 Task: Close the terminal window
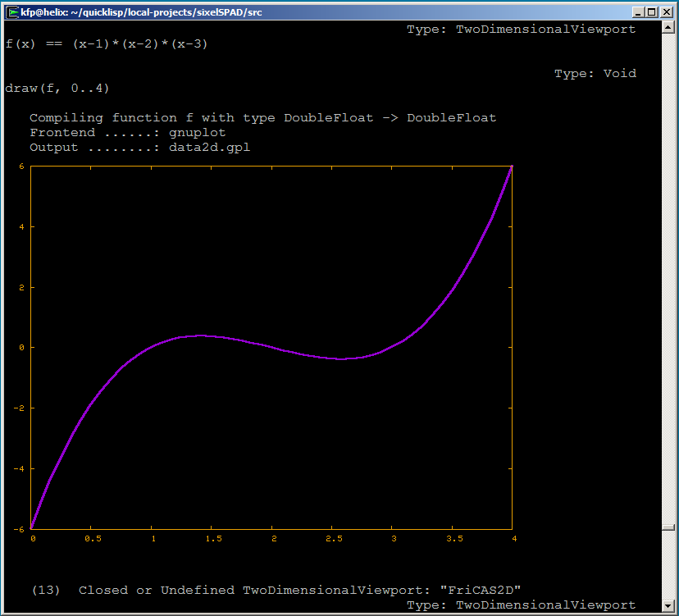(x=667, y=12)
